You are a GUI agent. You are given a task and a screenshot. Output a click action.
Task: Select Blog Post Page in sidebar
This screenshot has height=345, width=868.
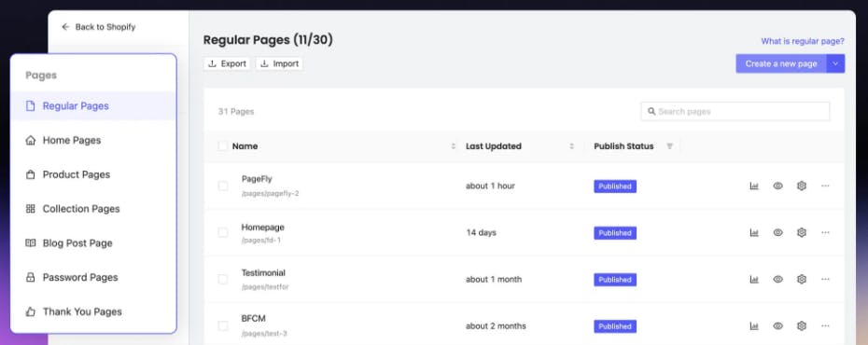pyautogui.click(x=93, y=243)
